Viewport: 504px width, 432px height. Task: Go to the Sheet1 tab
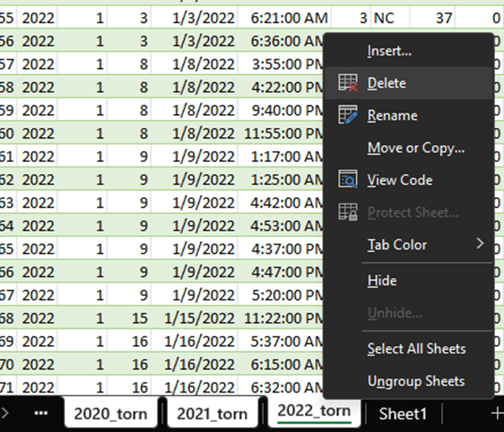403,414
